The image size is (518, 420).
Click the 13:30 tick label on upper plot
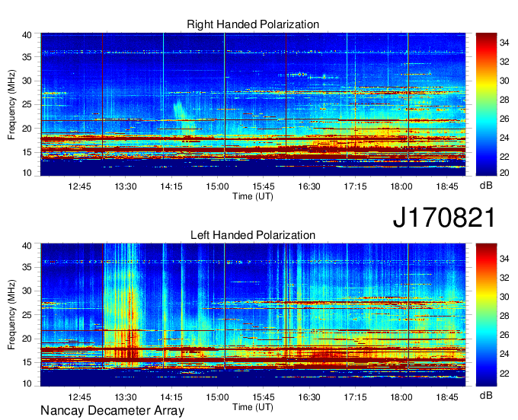coord(126,186)
